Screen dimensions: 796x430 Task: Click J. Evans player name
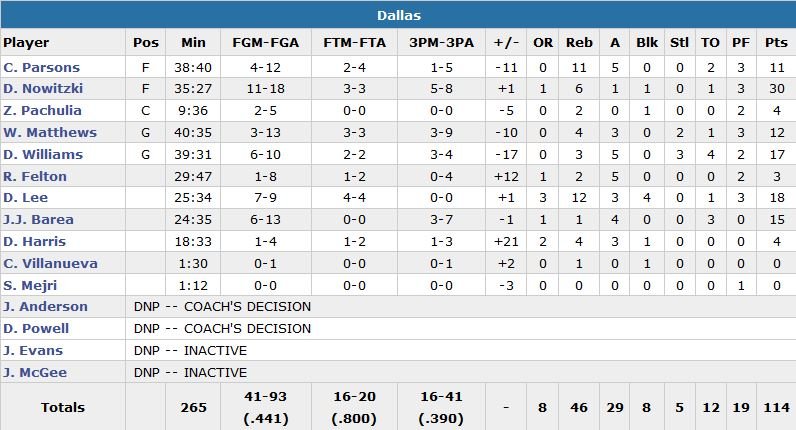click(33, 351)
